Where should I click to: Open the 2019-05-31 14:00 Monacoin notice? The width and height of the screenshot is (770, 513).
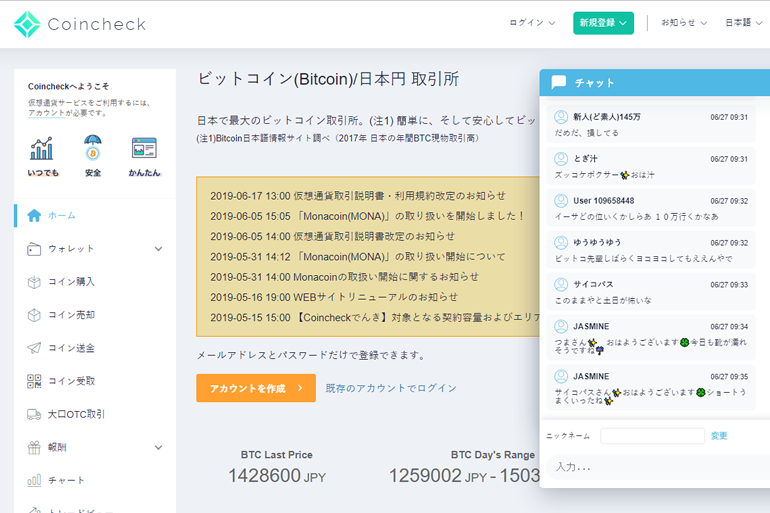point(344,277)
